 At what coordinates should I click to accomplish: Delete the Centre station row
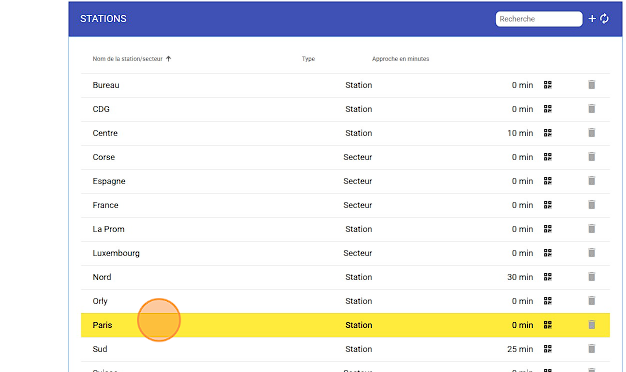592,133
